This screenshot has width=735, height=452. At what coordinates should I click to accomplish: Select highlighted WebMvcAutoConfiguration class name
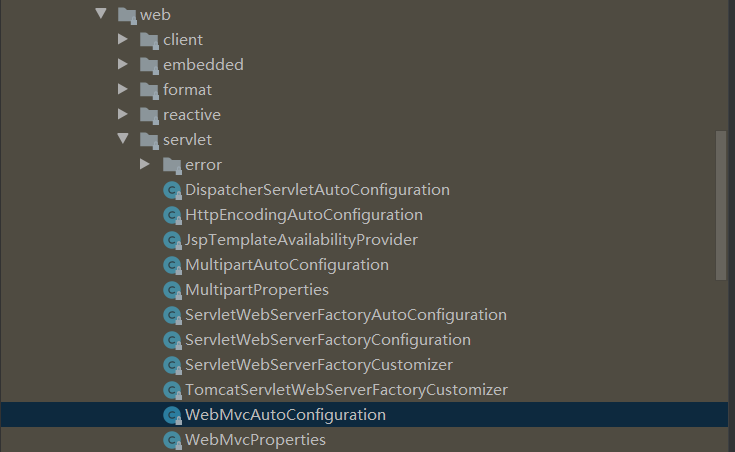pyautogui.click(x=285, y=415)
